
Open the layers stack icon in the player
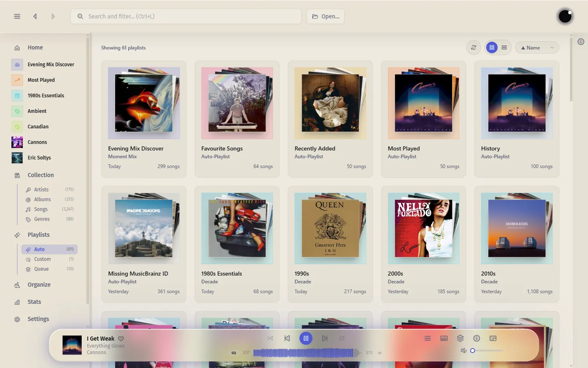460,339
